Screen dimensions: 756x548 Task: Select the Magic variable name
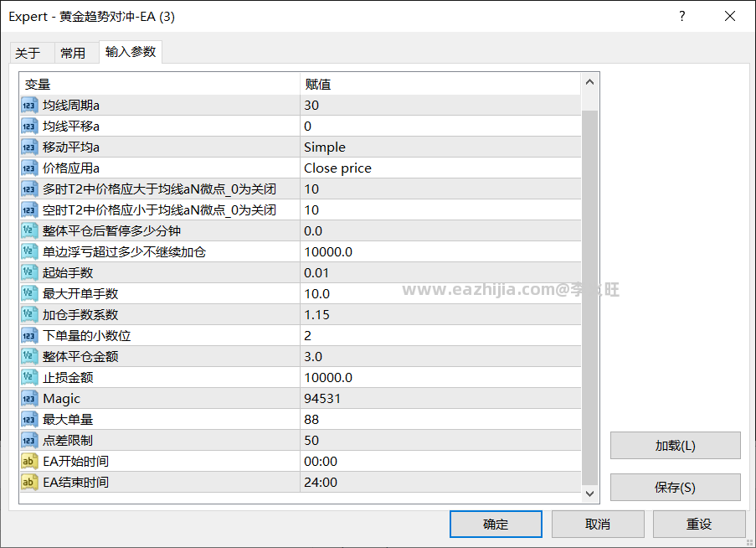(x=62, y=399)
